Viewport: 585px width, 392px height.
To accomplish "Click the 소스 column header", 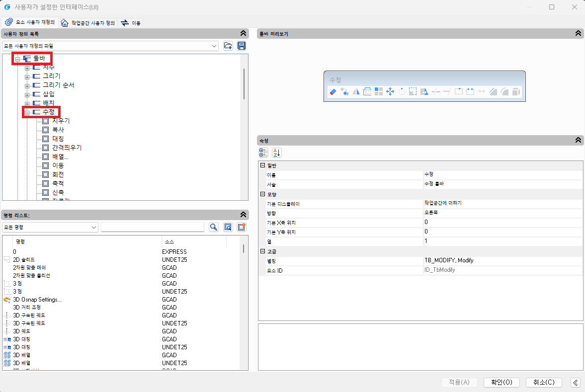I will (194, 241).
